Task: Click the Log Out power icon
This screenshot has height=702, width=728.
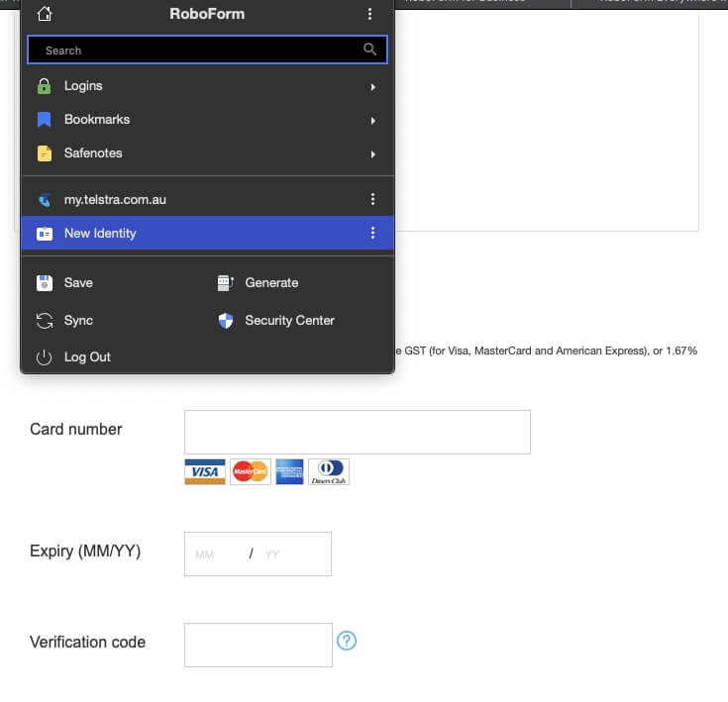Action: [45, 357]
